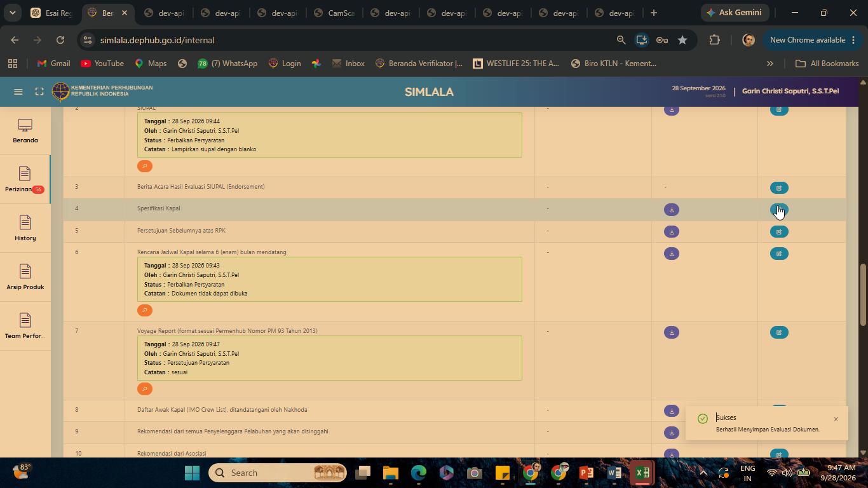The image size is (868, 488).
Task: Click orange magnifier under Voyage Report notes
Action: [x=145, y=389]
